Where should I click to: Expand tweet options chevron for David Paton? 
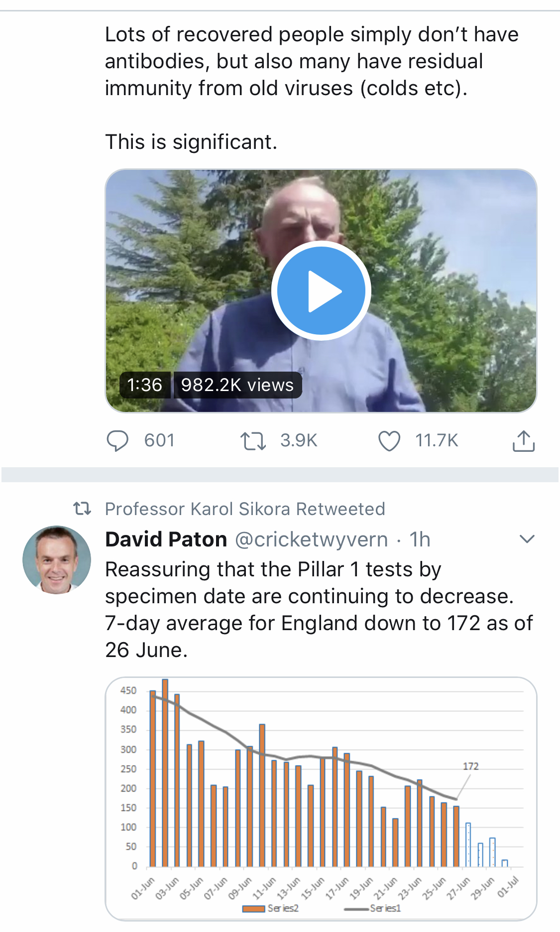click(527, 539)
